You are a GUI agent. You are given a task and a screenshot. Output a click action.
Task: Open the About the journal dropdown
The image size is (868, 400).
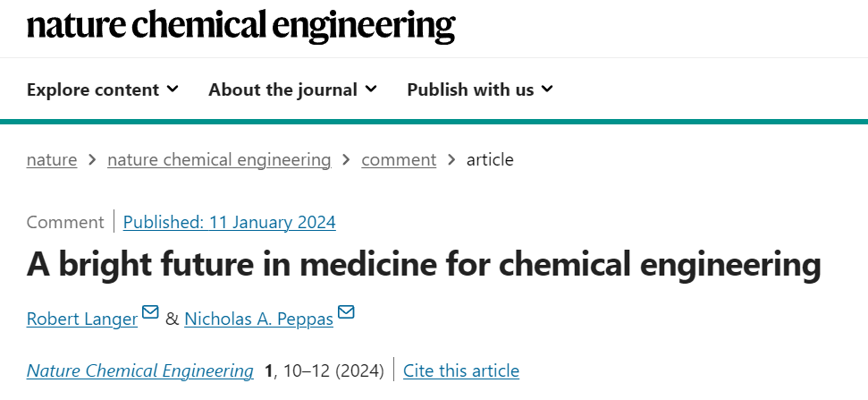[x=293, y=89]
